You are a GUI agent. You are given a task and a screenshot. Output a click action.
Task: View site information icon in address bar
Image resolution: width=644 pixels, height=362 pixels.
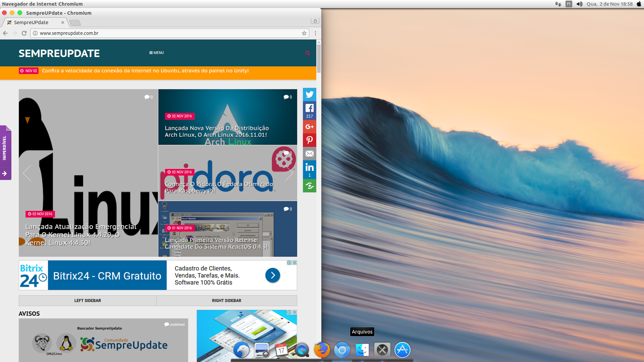coord(35,33)
